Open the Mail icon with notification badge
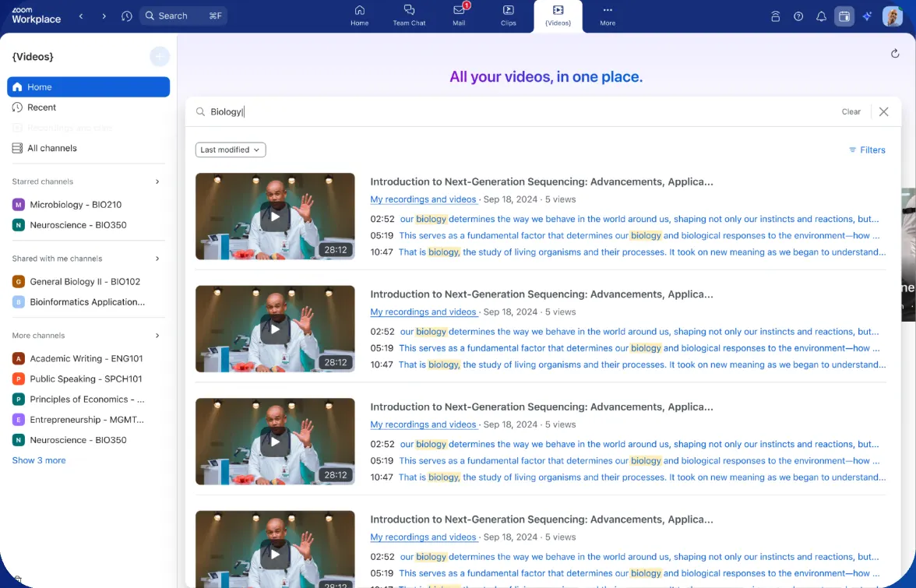The height and width of the screenshot is (588, 916). (x=459, y=16)
